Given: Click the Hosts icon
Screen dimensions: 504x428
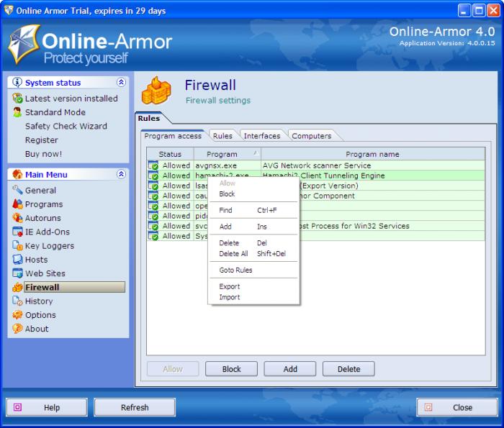Looking at the screenshot, I should coord(17,259).
